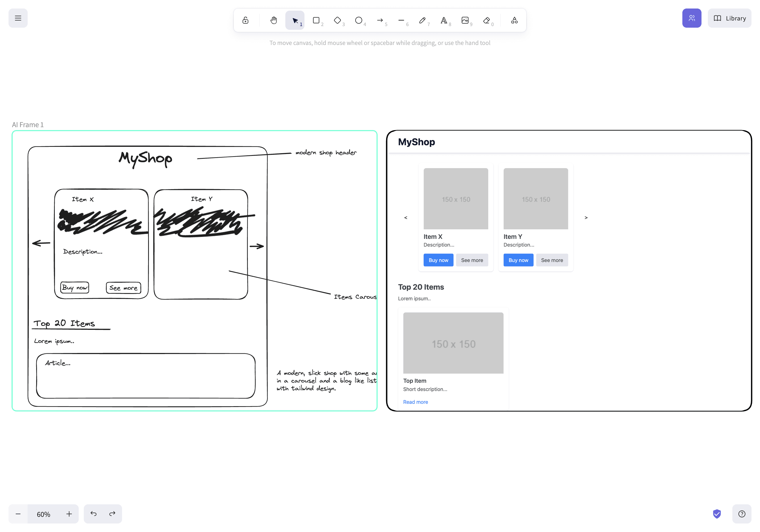
Task: Open the live collaboration dialog
Action: coord(691,18)
